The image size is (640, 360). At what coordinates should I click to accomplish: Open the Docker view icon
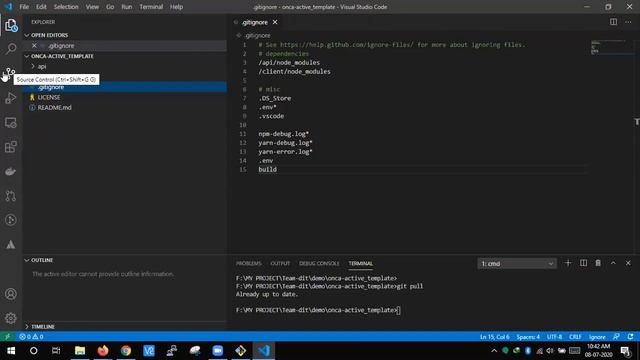(11, 171)
